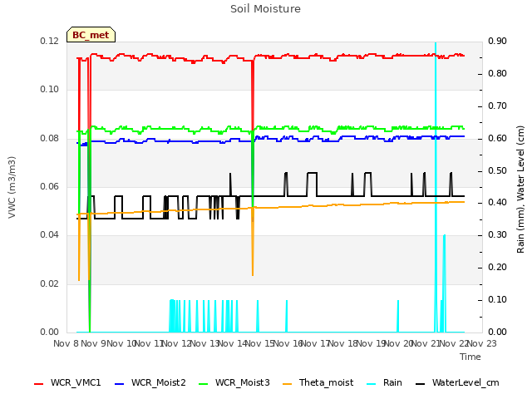Click the orange Theta_moist legend swatch
The height and width of the screenshot is (399, 532).
(287, 384)
